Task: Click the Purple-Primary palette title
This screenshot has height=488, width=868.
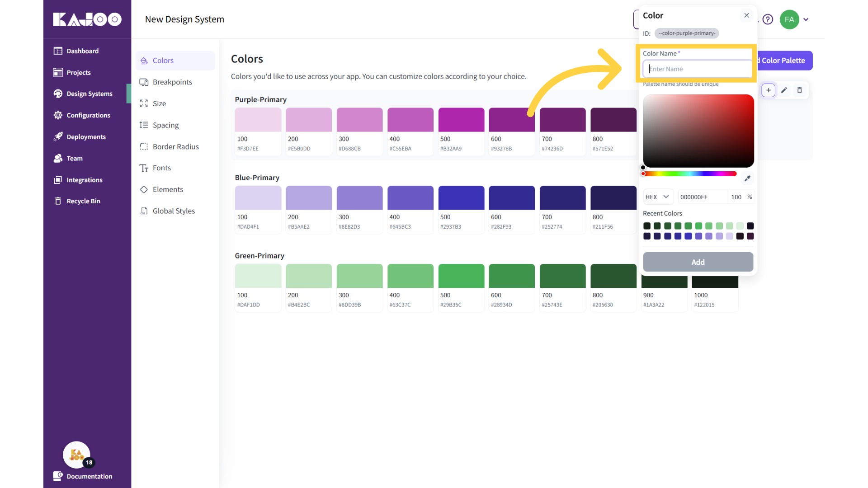Action: click(x=261, y=99)
